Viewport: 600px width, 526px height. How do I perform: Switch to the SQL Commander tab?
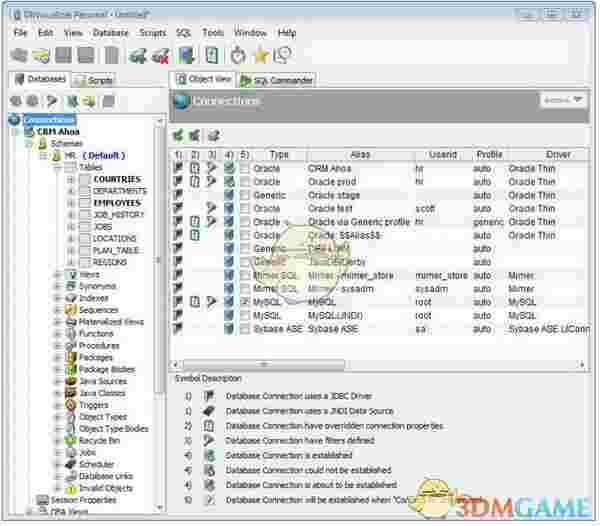(x=277, y=80)
